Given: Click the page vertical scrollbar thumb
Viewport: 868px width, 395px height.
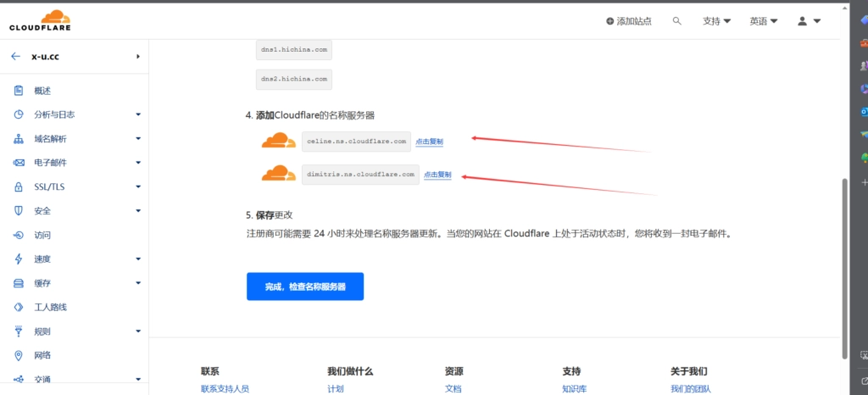Looking at the screenshot, I should coord(844,269).
